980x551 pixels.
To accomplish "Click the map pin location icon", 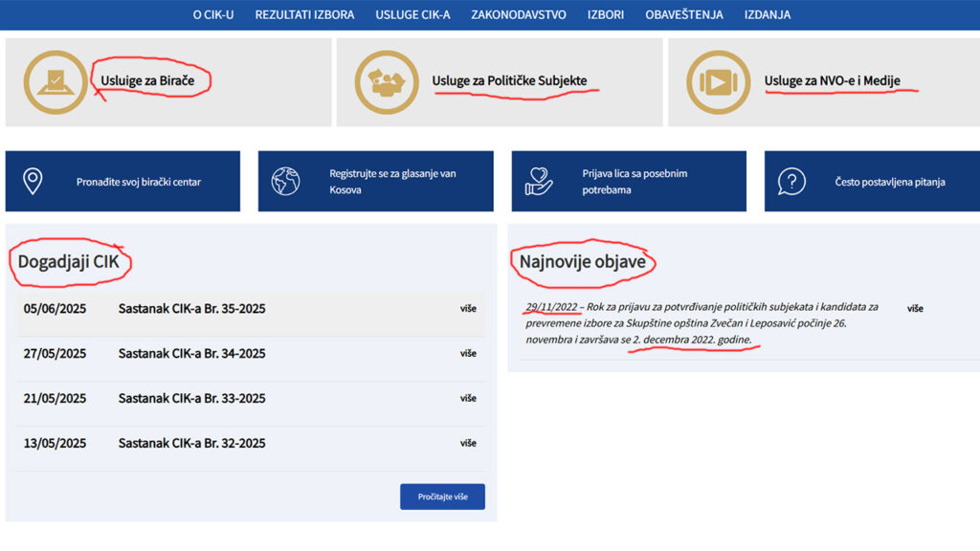I will pyautogui.click(x=33, y=182).
